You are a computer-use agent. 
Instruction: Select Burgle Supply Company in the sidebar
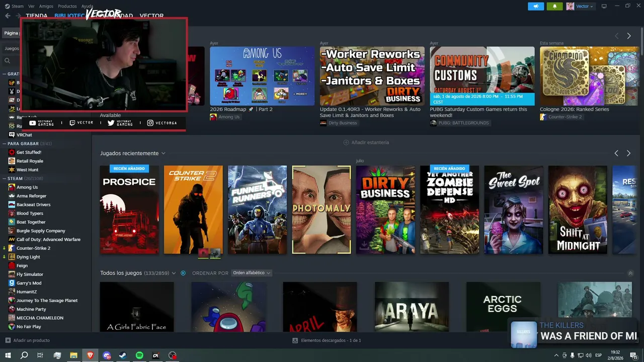pos(41,231)
